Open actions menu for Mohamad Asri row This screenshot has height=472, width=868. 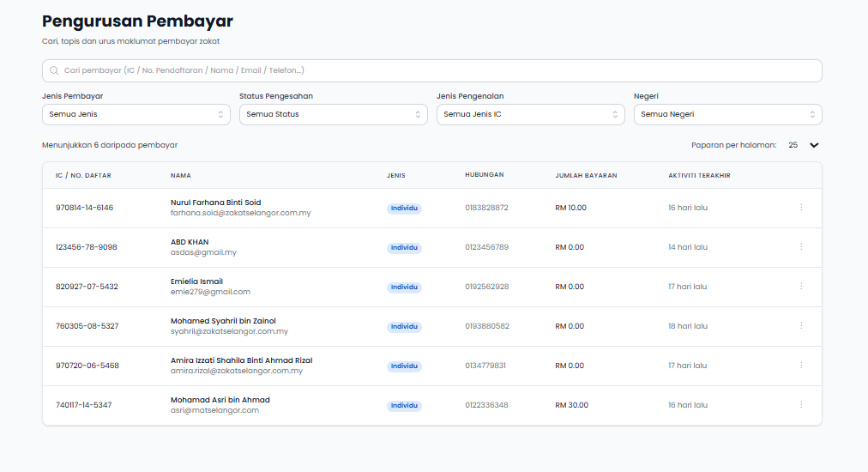801,405
